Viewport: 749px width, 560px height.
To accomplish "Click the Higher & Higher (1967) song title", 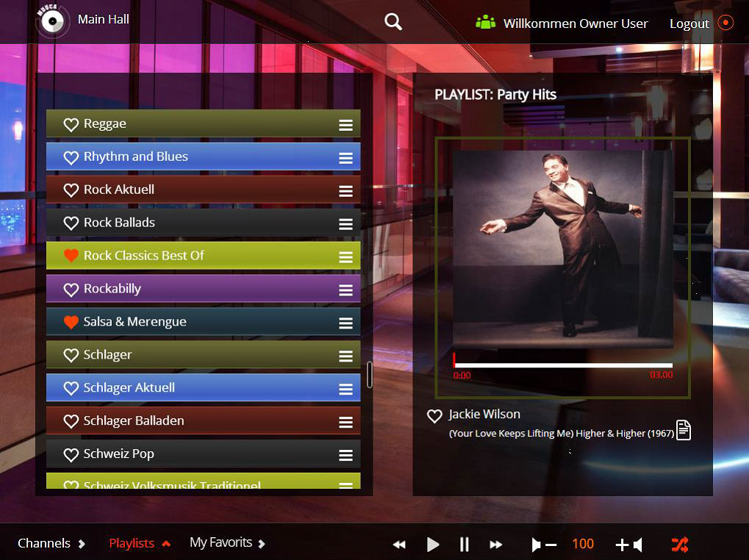I will click(x=562, y=434).
